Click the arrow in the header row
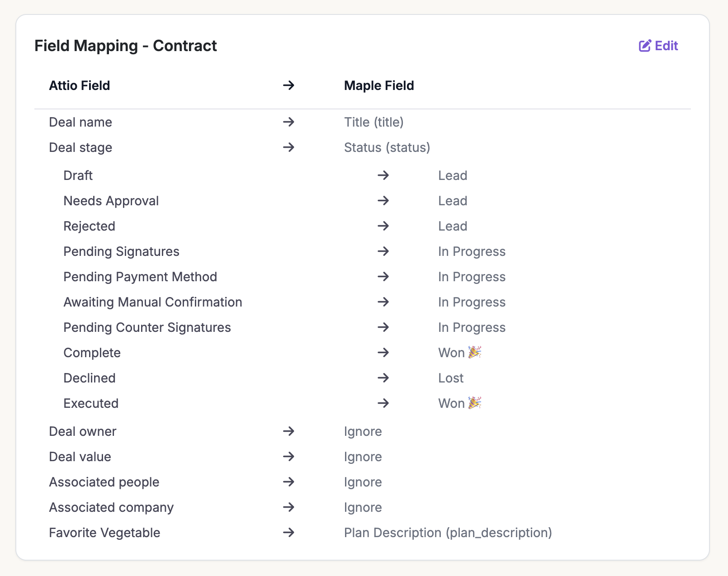Viewport: 728px width, 576px height. pos(288,85)
